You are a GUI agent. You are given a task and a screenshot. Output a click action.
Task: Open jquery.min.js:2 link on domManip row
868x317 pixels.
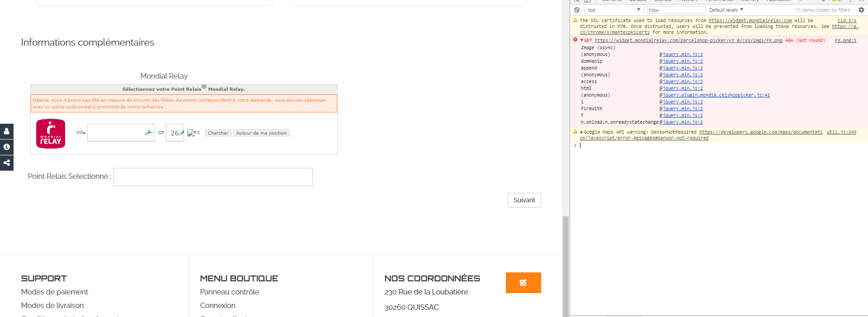coord(683,61)
